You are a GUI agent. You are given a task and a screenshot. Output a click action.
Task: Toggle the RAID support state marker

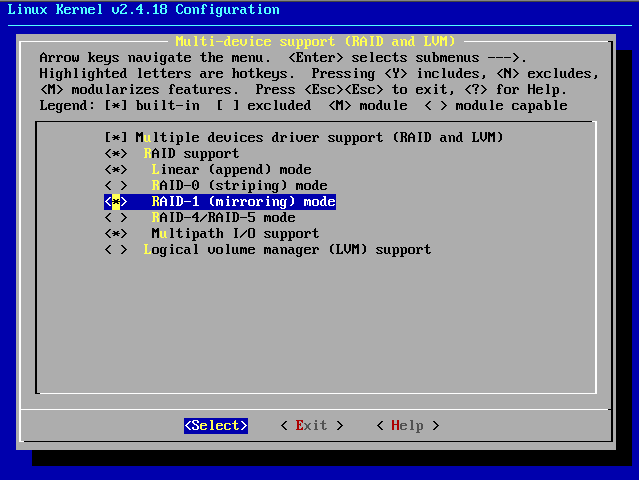coord(116,154)
